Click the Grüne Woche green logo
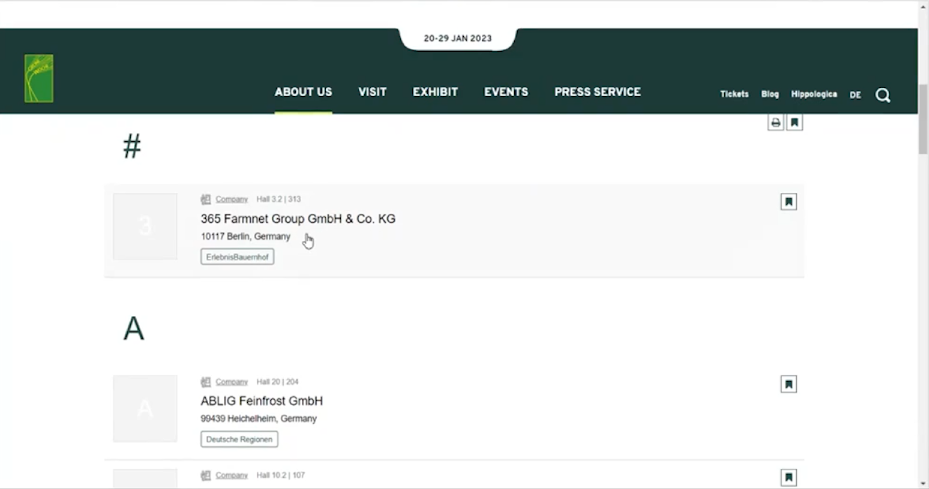 tap(39, 78)
